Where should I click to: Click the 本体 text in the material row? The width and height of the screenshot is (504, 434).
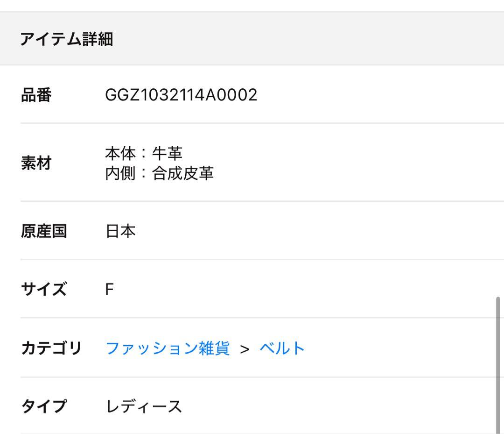120,153
